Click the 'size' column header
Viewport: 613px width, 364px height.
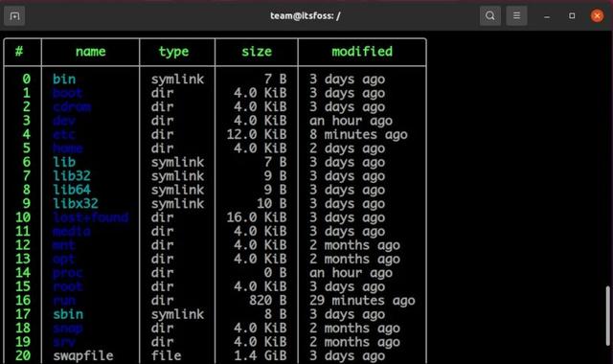click(257, 52)
